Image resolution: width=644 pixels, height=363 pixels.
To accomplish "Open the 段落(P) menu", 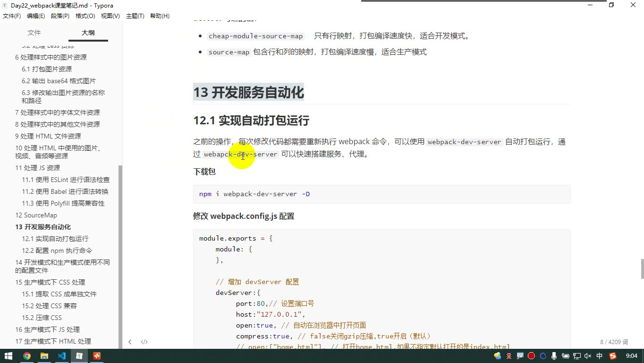I will (60, 16).
